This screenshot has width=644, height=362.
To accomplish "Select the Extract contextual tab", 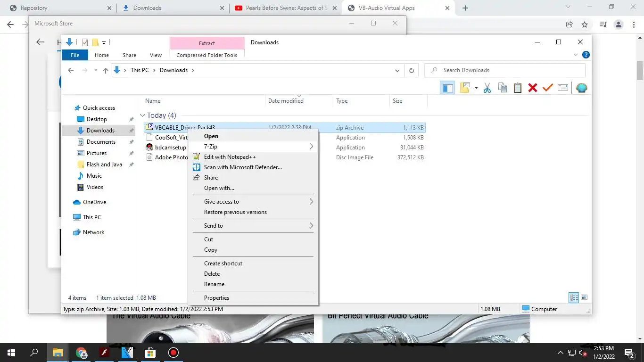I will click(x=207, y=43).
